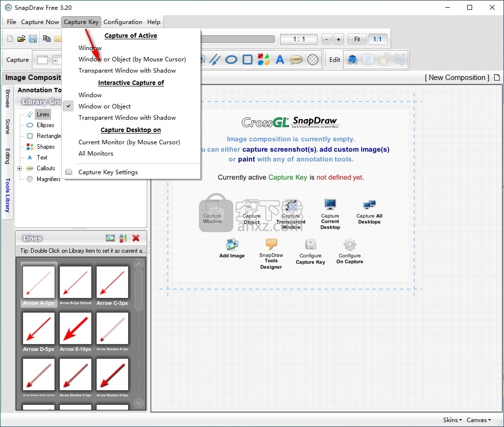Viewport: 504px width, 427px height.
Task: Switch to the Tools Library side tab
Action: point(8,195)
